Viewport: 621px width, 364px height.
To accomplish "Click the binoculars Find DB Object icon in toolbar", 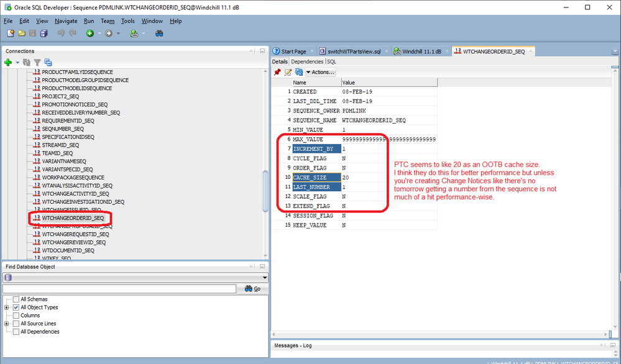I will pos(159,33).
